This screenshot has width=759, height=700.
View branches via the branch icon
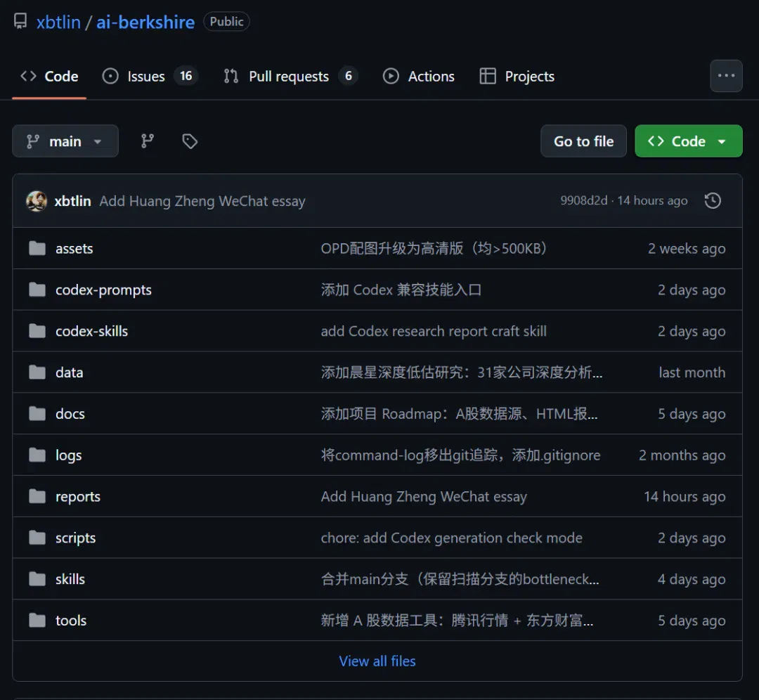pyautogui.click(x=147, y=141)
